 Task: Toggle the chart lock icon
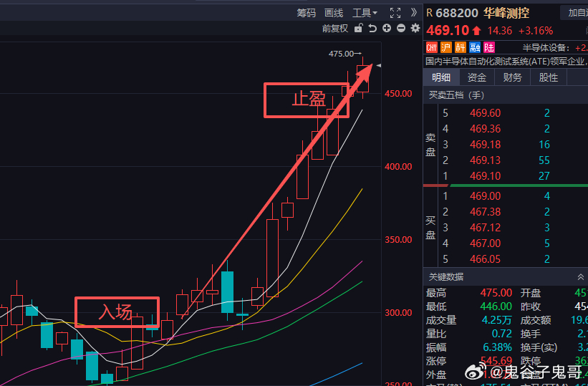click(359, 28)
